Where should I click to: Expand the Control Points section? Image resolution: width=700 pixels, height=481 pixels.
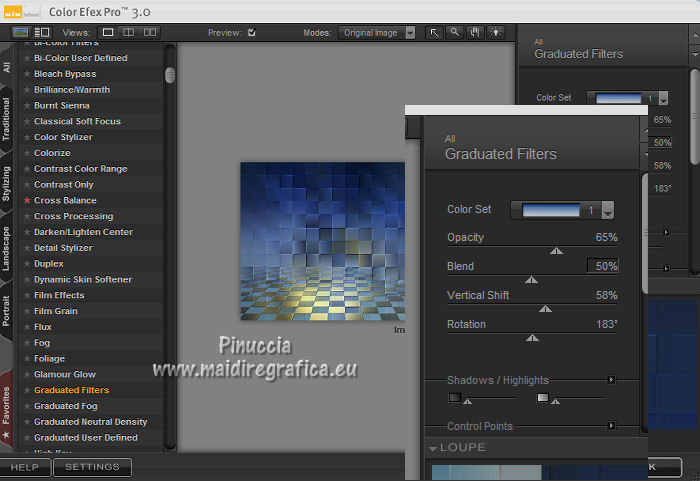[611, 426]
